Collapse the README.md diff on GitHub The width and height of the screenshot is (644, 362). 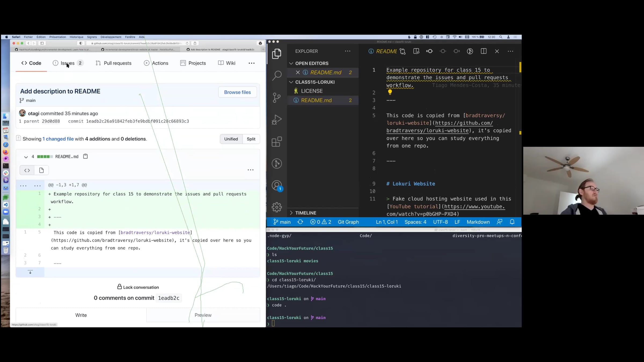(26, 157)
